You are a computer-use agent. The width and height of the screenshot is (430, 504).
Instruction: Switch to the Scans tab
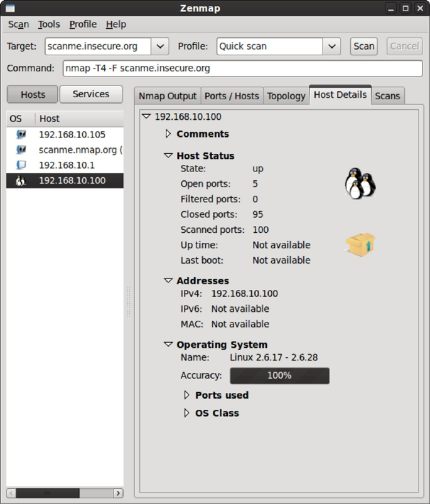pyautogui.click(x=387, y=96)
